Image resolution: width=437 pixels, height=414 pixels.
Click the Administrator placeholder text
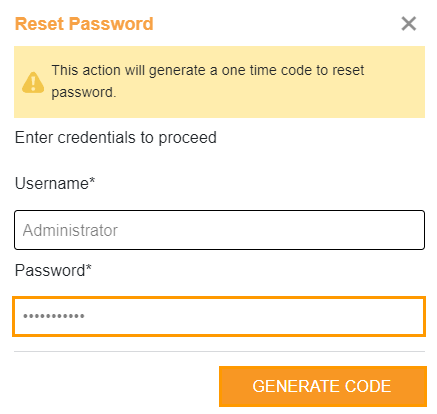(70, 230)
